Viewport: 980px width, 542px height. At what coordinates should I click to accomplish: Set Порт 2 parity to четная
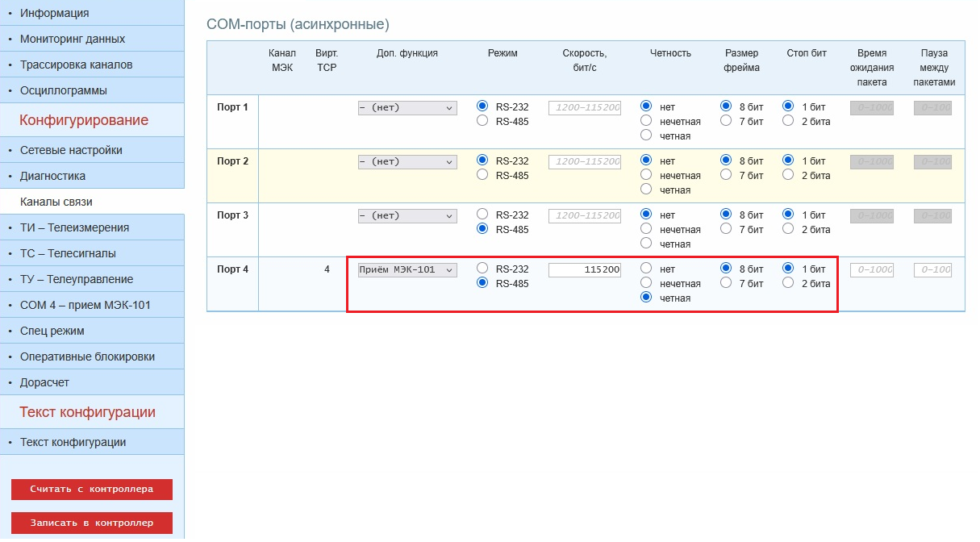[645, 190]
